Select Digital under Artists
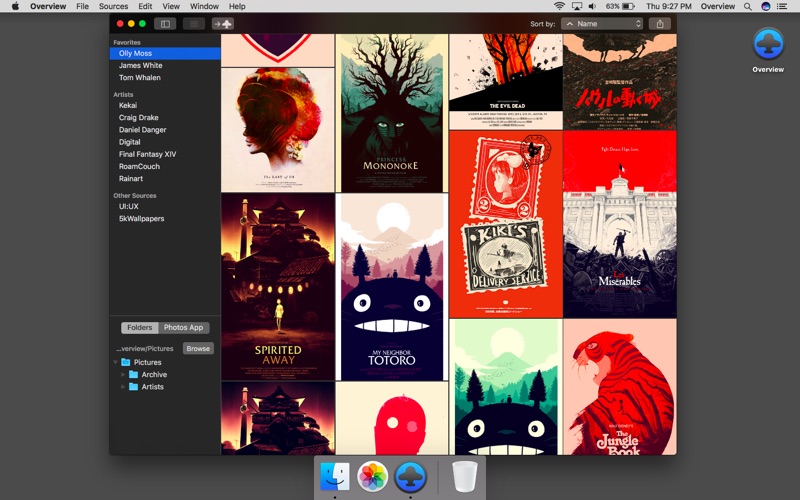Image resolution: width=800 pixels, height=500 pixels. (165, 142)
